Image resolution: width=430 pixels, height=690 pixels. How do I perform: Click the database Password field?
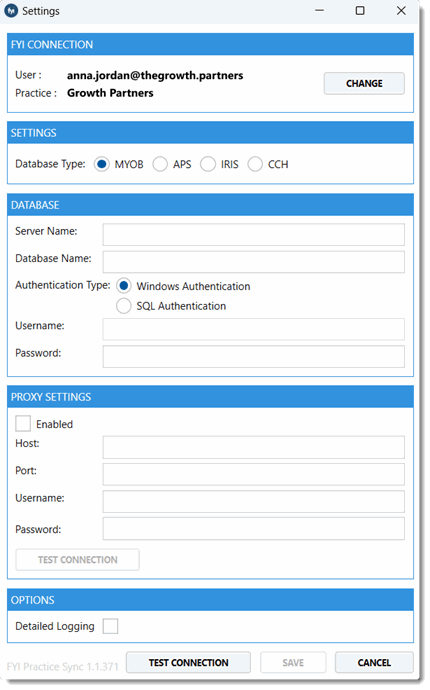254,356
